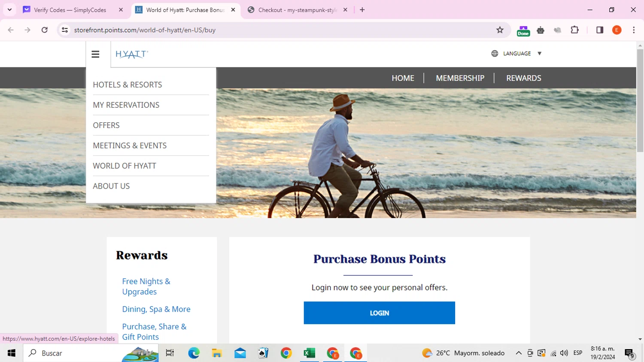Open the Extensions puzzle icon

(575, 30)
